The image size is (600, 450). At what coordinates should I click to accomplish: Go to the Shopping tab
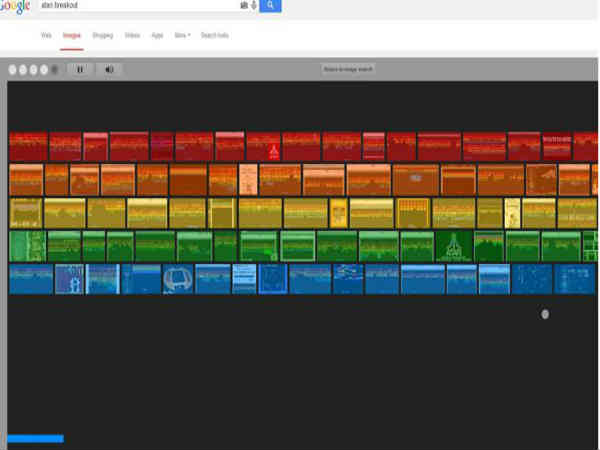click(x=102, y=35)
